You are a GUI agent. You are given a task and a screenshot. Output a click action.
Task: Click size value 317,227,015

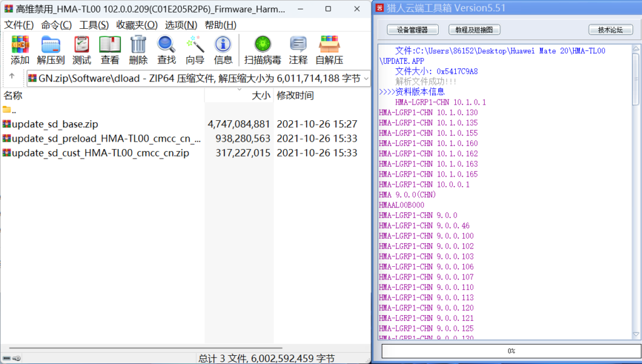pyautogui.click(x=243, y=152)
